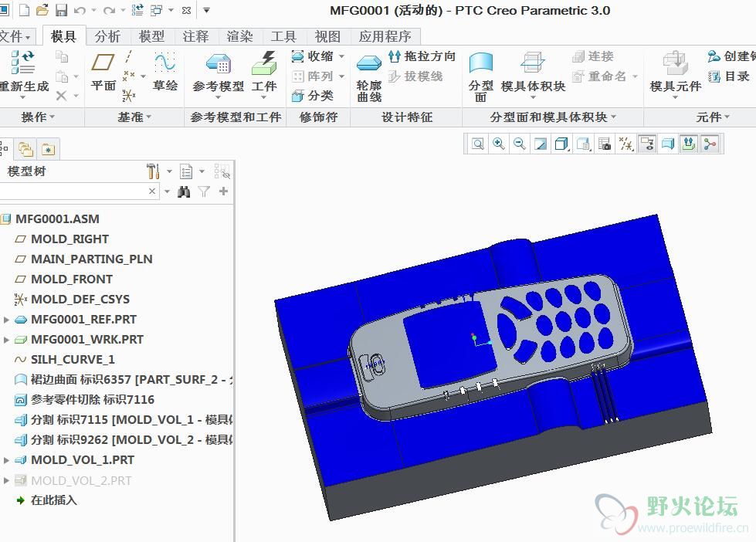756x542 pixels.
Task: Click the 分型面 parting surface tool
Action: 480,78
